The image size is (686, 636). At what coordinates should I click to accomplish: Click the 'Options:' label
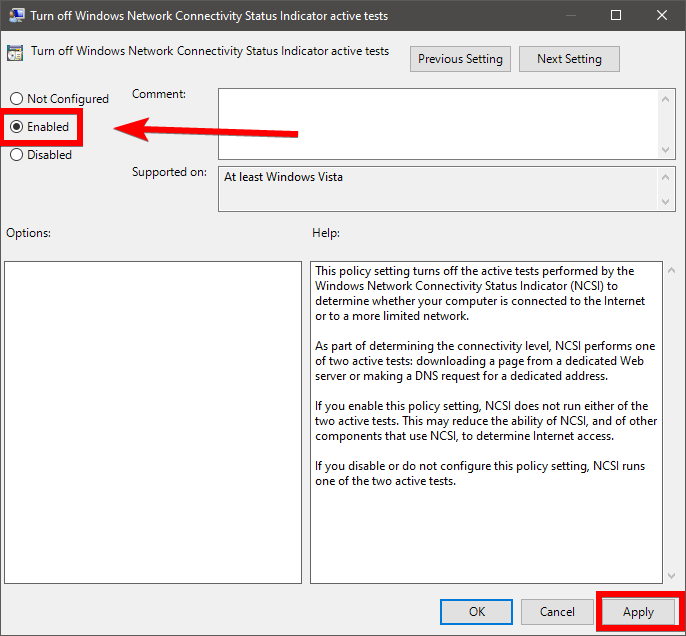pyautogui.click(x=28, y=233)
